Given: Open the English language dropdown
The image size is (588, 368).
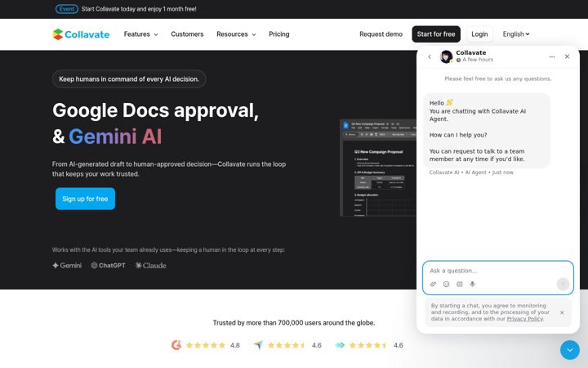Looking at the screenshot, I should pyautogui.click(x=516, y=34).
